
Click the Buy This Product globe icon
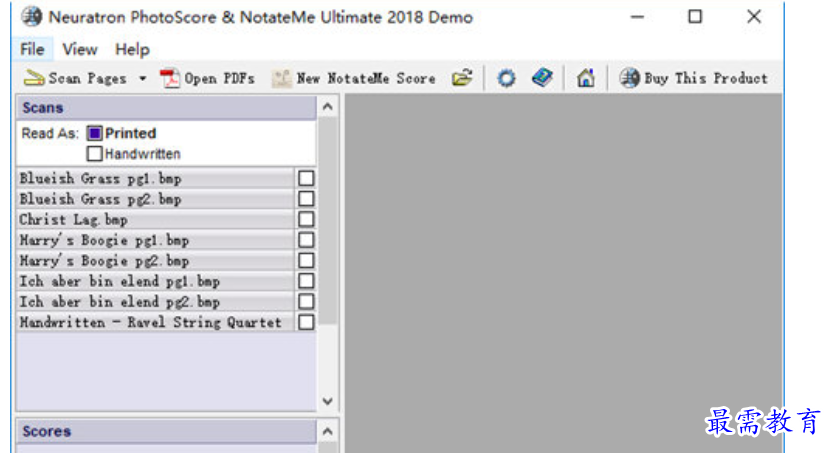(x=629, y=78)
